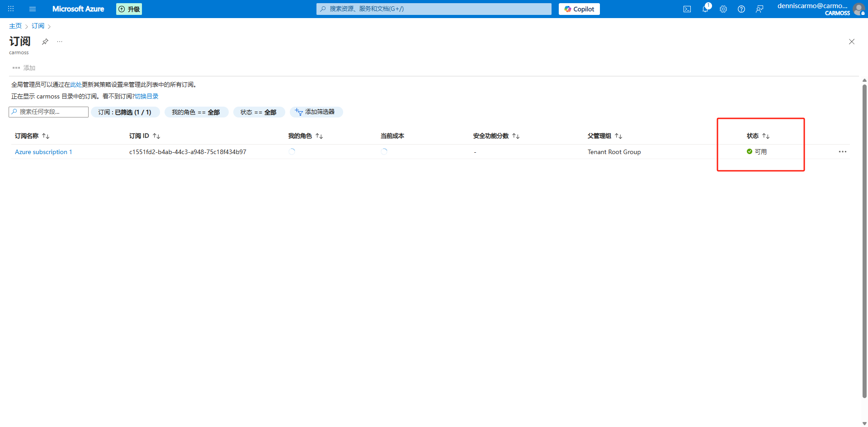Screen dimensions: 868x427
Task: Expand the 订阅 filter pill
Action: (125, 112)
